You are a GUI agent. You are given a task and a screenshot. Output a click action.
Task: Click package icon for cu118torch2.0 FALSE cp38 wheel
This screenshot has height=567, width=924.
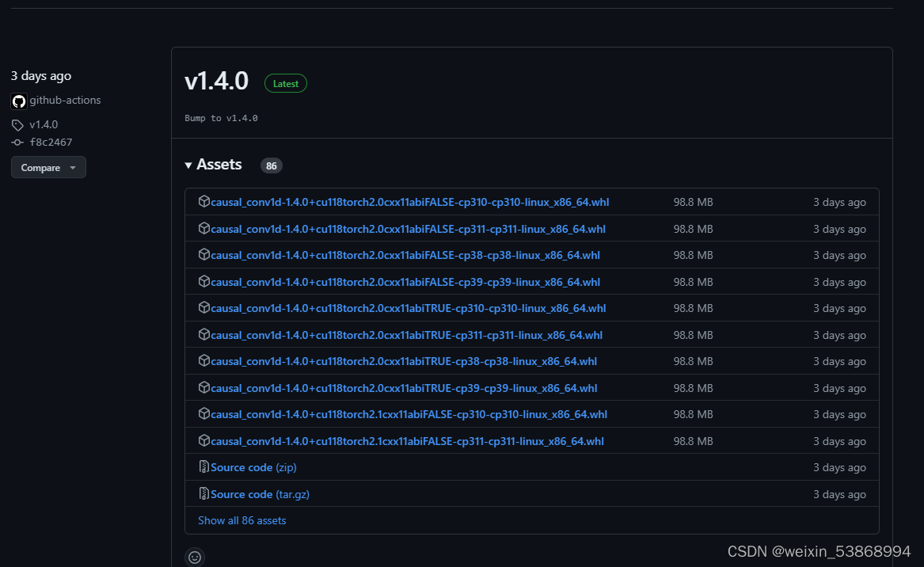[204, 255]
